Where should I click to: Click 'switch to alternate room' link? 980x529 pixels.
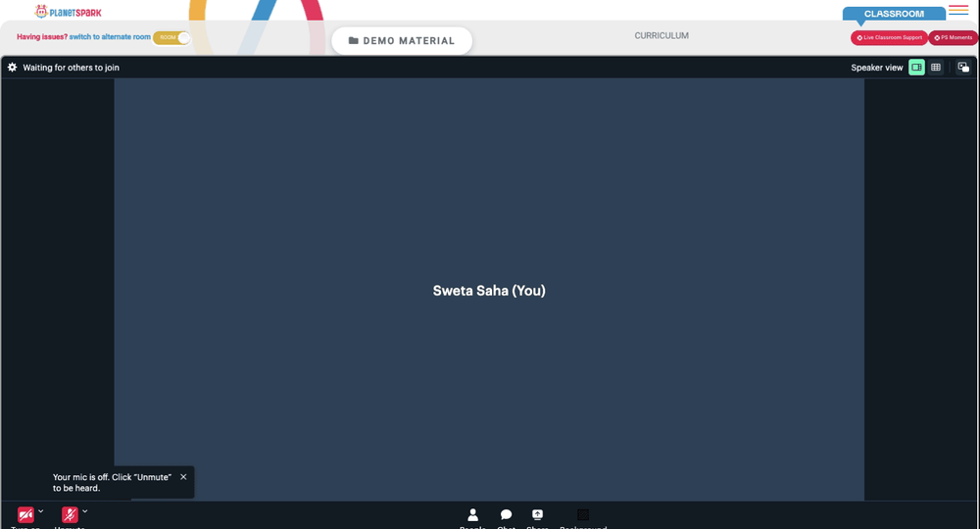110,37
